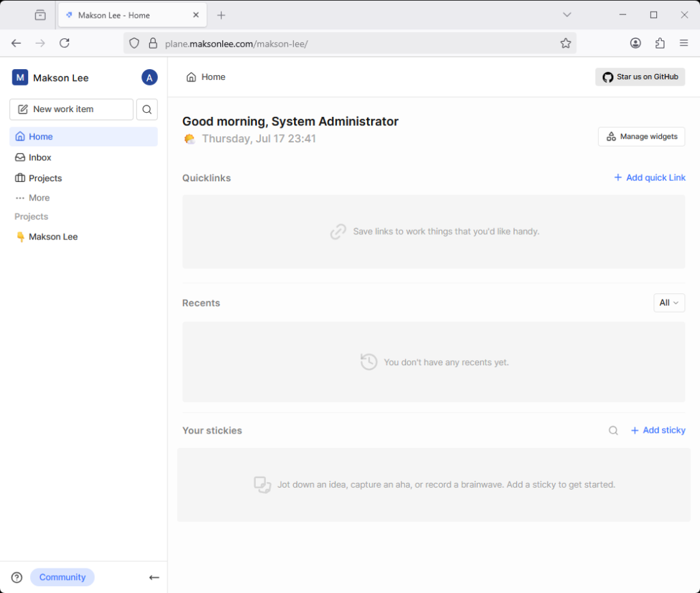This screenshot has width=700, height=593.
Task: Click Add sticky
Action: [x=658, y=430]
